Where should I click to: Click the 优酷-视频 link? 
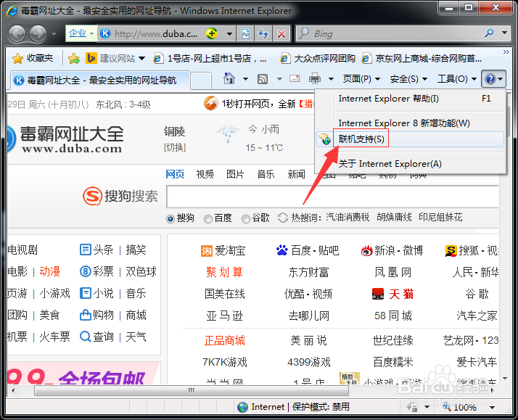pos(308,294)
